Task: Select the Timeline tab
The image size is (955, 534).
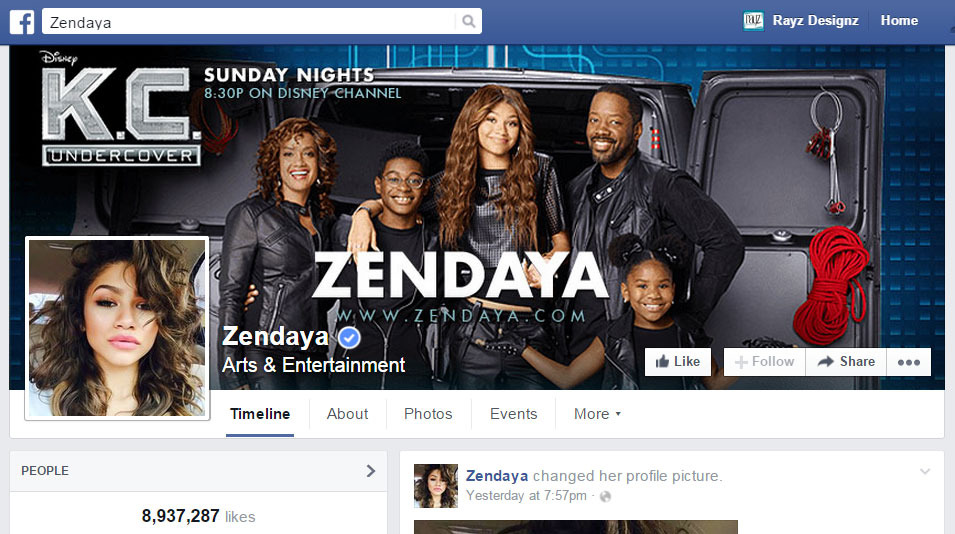Action: (260, 414)
